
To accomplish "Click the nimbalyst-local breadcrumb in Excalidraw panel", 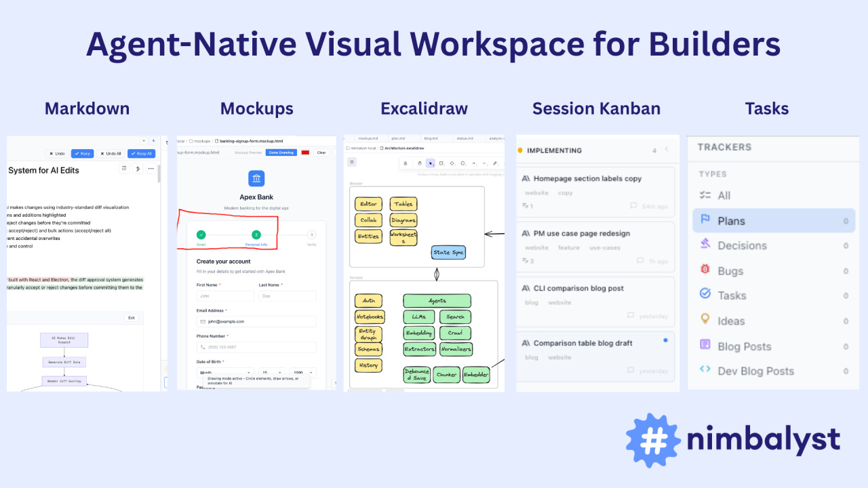I will (361, 148).
